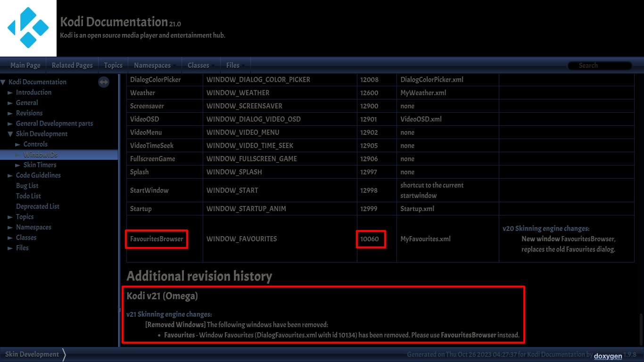Click the Kodi logo

pyautogui.click(x=28, y=28)
